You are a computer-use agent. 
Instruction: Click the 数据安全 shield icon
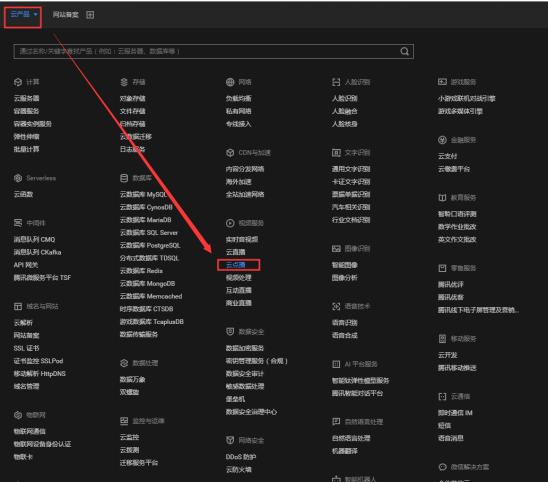[x=230, y=332]
